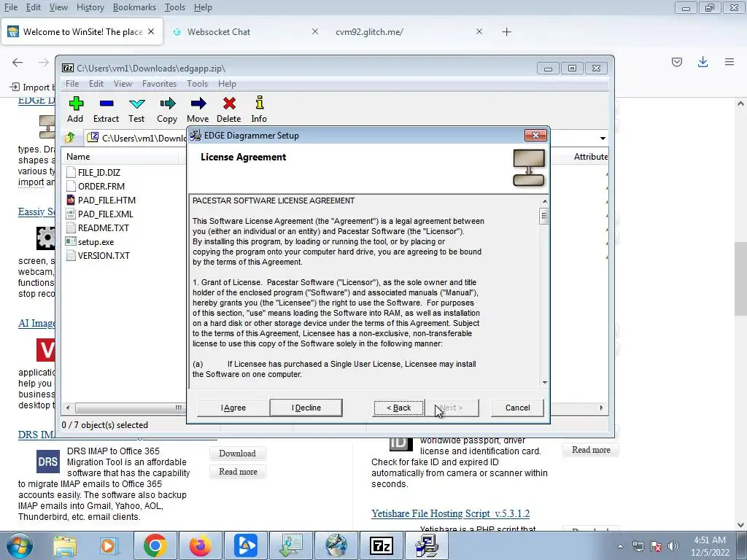Click the browser back arrow
Image resolution: width=747 pixels, height=560 pixels.
point(18,63)
